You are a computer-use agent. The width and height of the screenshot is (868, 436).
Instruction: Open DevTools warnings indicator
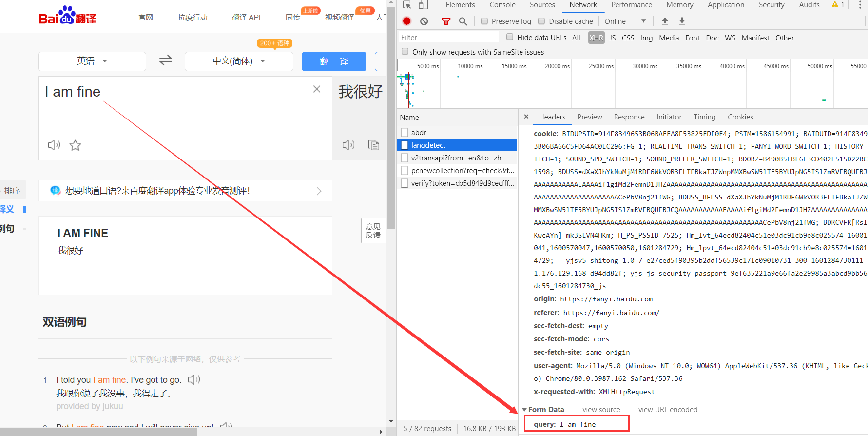click(838, 5)
